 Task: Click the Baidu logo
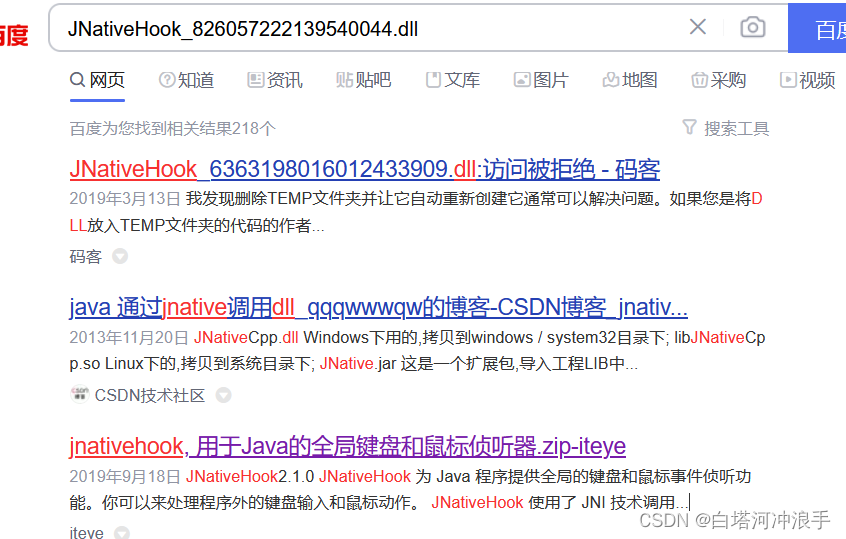tap(13, 36)
